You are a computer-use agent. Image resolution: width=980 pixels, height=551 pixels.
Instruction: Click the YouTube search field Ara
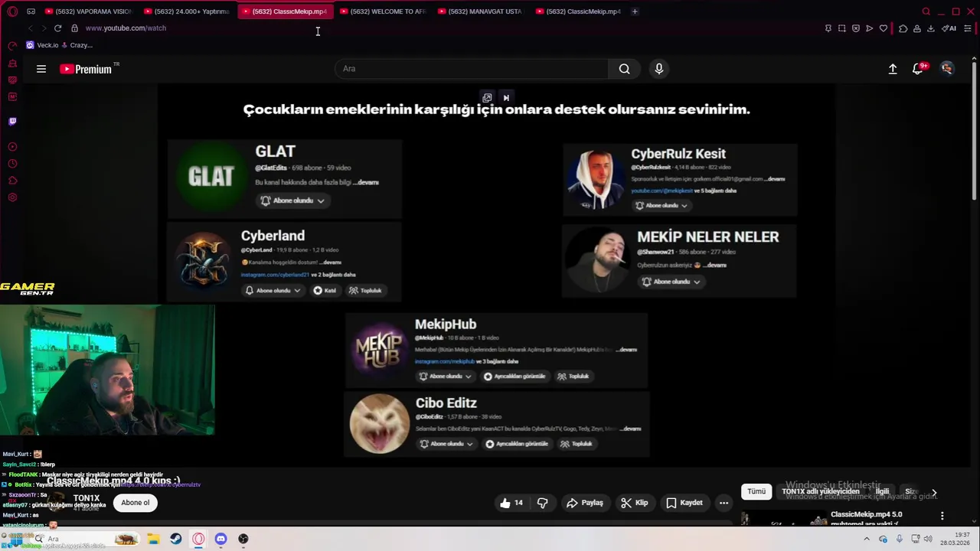coord(472,69)
